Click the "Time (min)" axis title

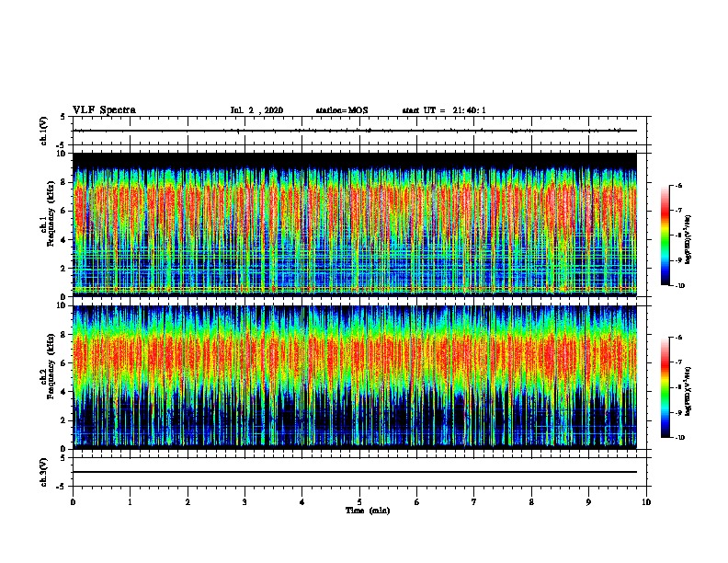368,511
